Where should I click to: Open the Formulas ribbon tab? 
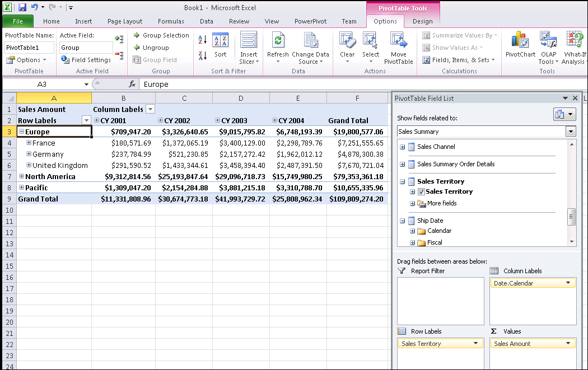click(x=171, y=21)
